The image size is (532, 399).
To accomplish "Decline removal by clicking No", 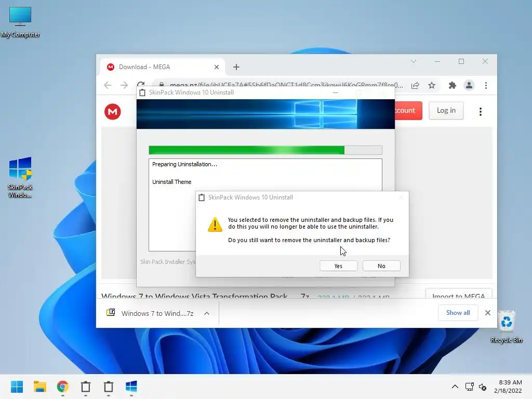I will point(381,266).
